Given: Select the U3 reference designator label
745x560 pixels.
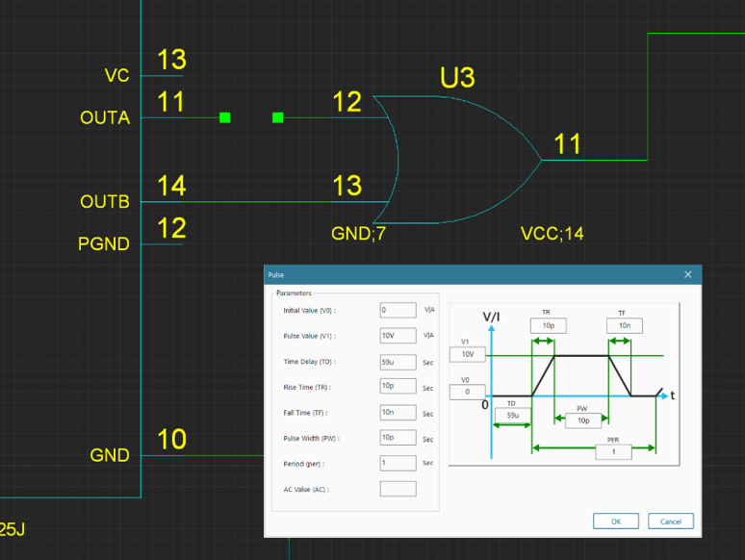Looking at the screenshot, I should (457, 77).
